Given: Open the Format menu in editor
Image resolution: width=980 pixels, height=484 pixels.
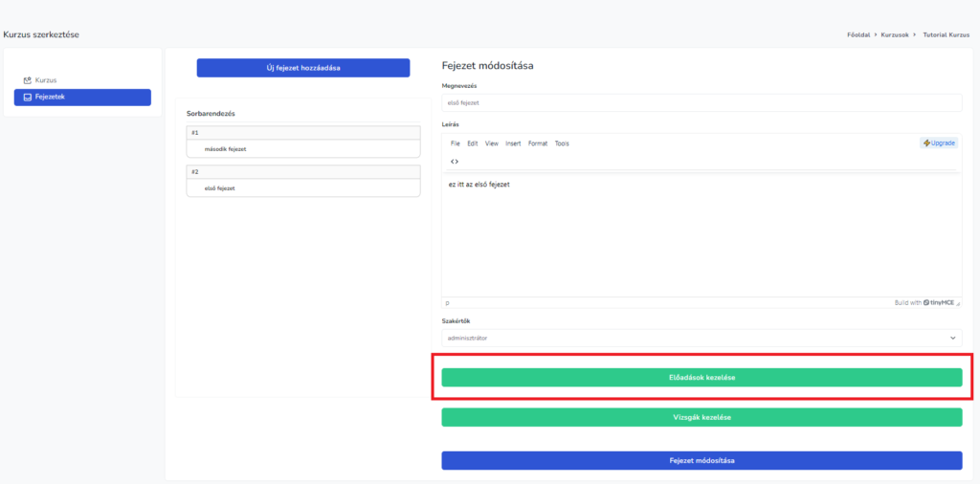Looking at the screenshot, I should click(538, 143).
